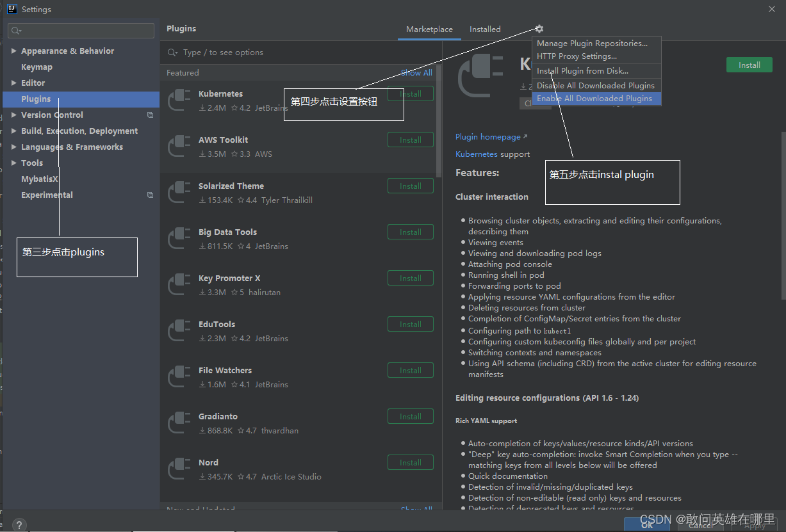Switch to the Installed tab
This screenshot has width=786, height=532.
[x=485, y=29]
